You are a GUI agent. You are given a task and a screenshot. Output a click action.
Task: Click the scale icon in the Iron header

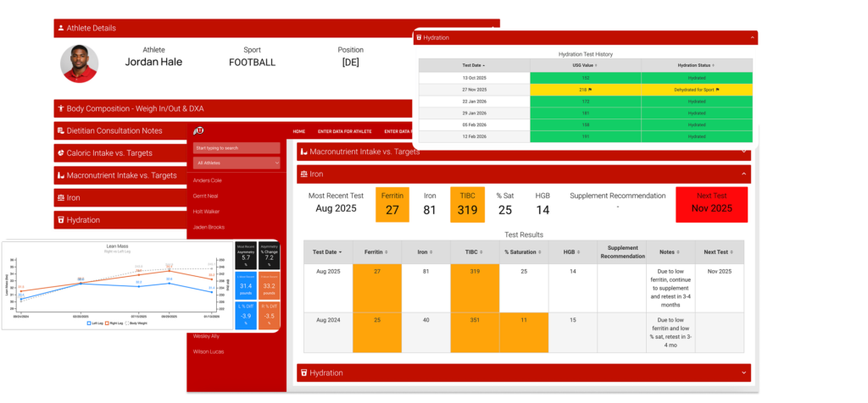tap(303, 174)
